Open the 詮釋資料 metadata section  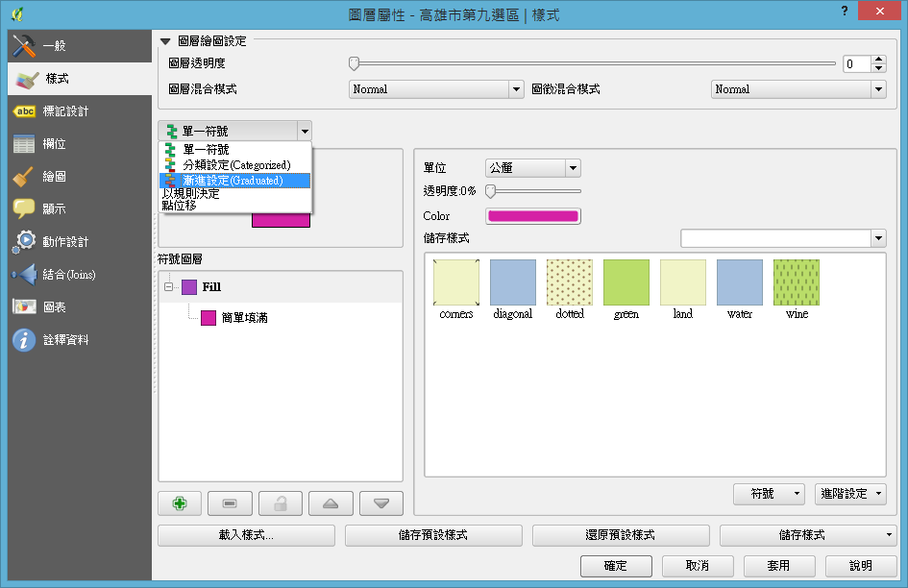[x=65, y=340]
